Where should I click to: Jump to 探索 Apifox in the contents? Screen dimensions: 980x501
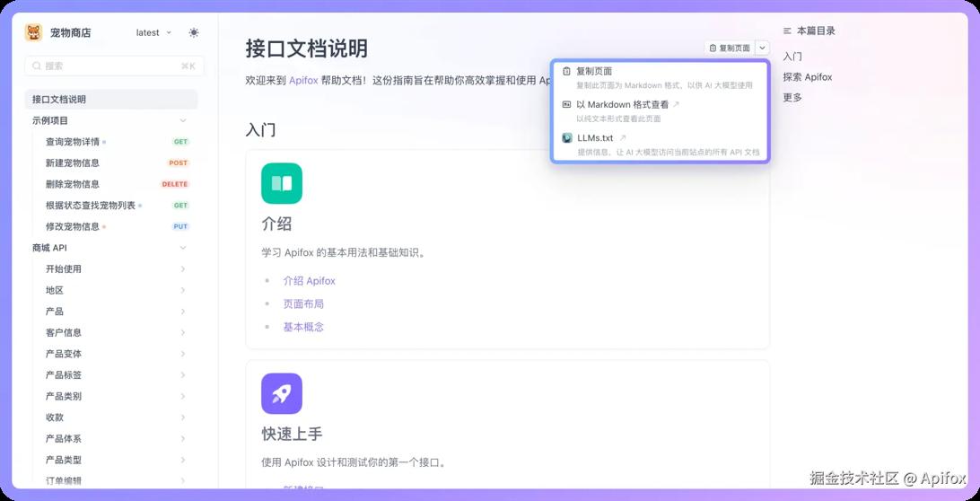(808, 77)
